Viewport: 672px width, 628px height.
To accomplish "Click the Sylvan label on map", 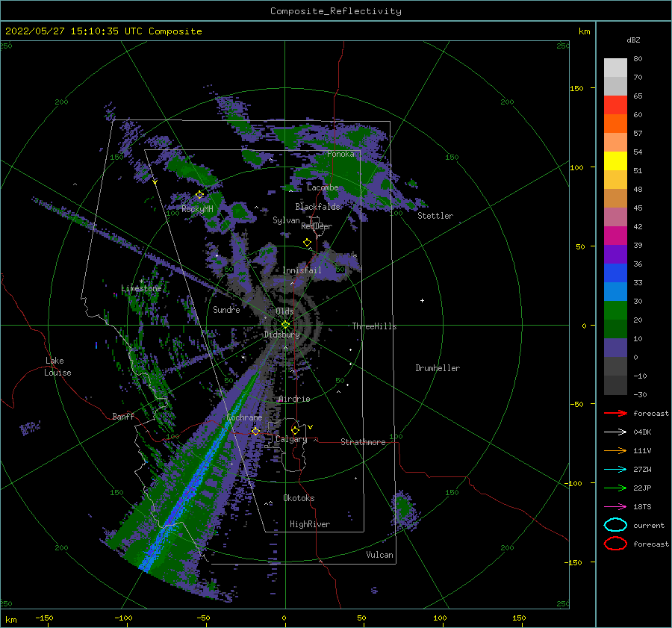I will pyautogui.click(x=286, y=220).
